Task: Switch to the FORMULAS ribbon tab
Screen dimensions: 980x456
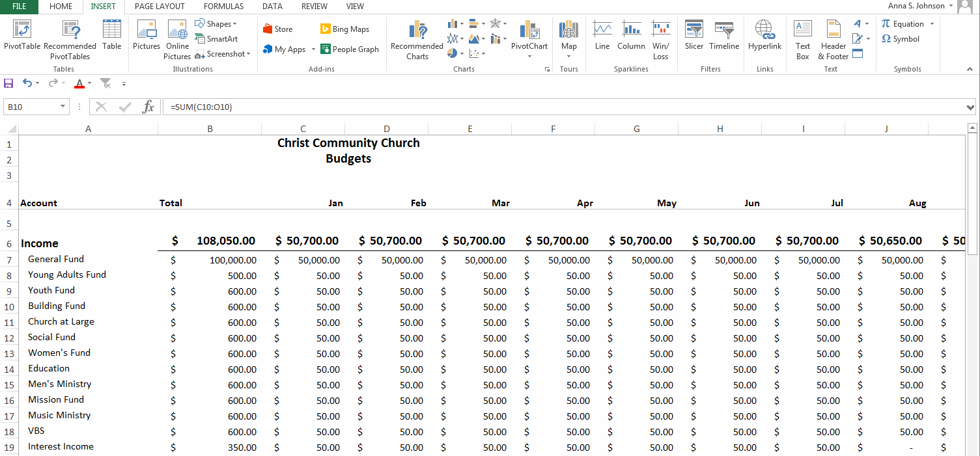Action: click(x=223, y=7)
